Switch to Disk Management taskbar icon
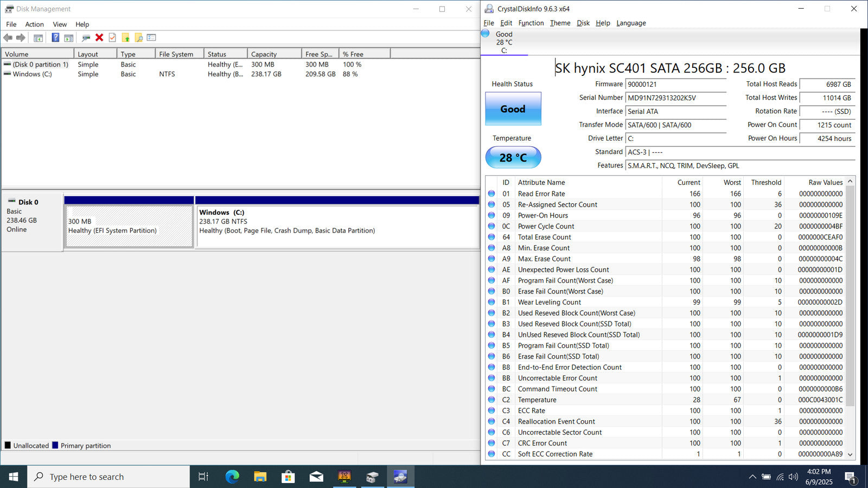This screenshot has width=868, height=488. click(372, 477)
